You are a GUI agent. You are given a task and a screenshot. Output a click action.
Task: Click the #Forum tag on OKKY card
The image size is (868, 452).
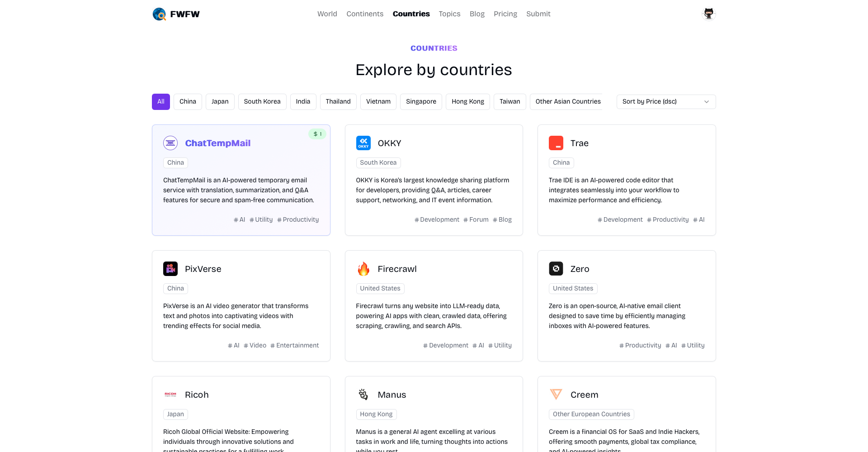[x=476, y=220]
